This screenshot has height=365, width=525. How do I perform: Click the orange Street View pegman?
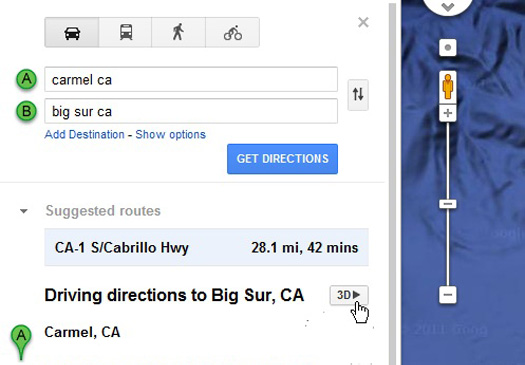tap(448, 87)
